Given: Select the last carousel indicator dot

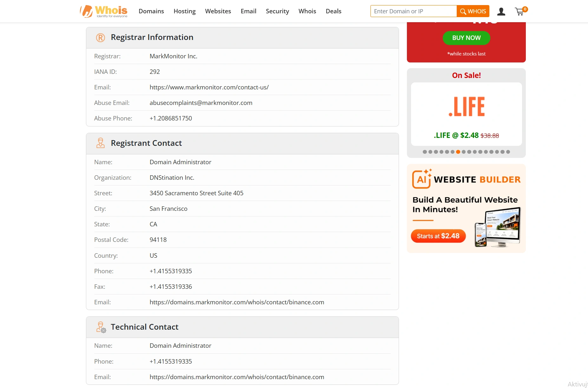Looking at the screenshot, I should [508, 152].
